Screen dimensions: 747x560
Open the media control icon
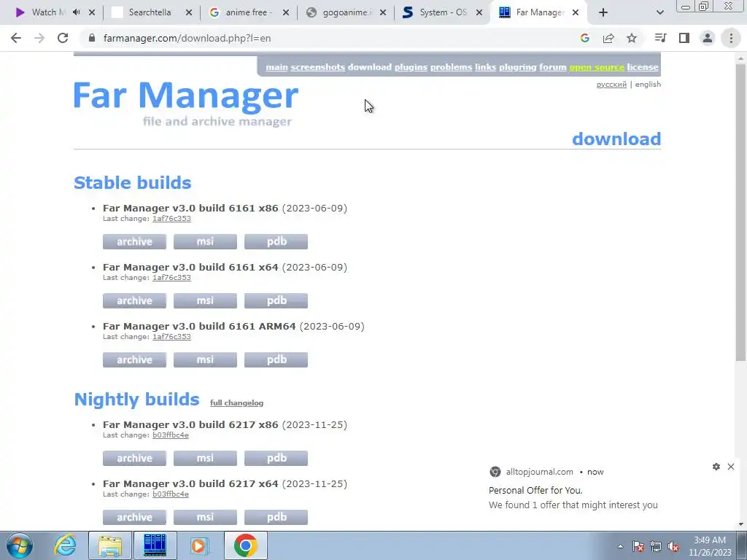pyautogui.click(x=660, y=38)
